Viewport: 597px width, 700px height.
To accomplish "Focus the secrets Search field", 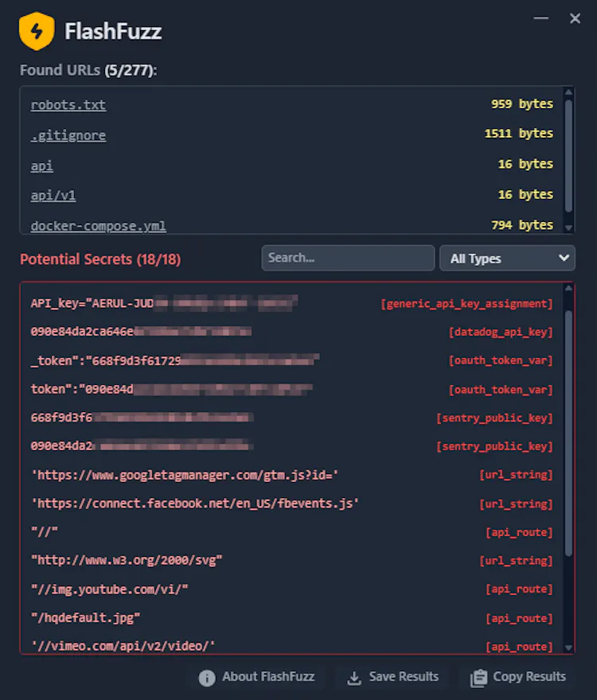I will [348, 258].
